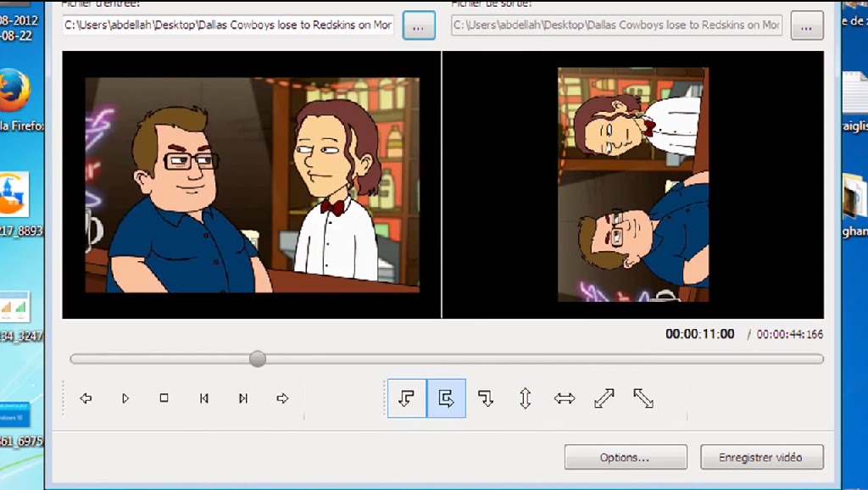Toggle the first highlighted rotate icon
868x490 pixels.
pos(407,398)
